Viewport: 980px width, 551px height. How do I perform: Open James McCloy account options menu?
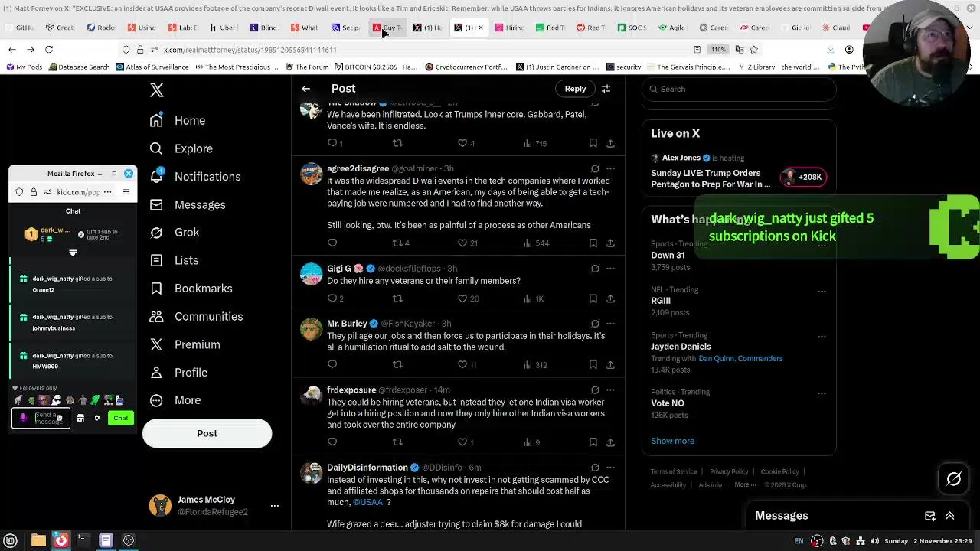point(275,506)
